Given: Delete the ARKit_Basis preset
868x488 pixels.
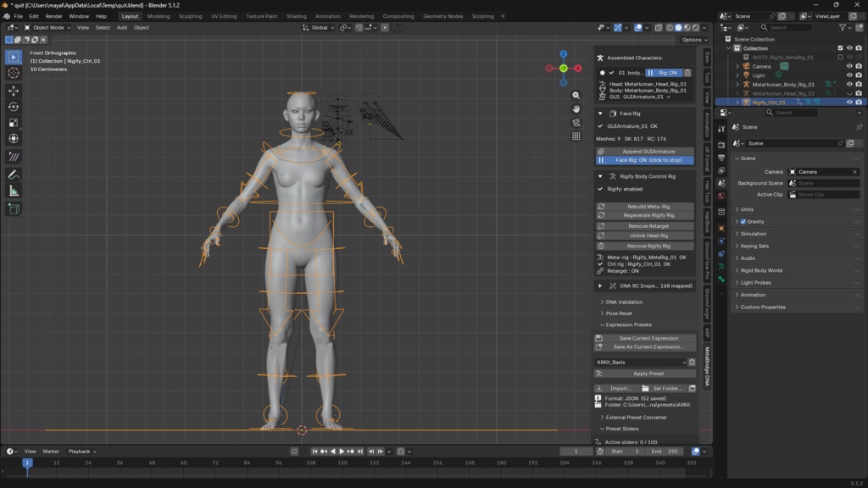Looking at the screenshot, I should click(x=692, y=363).
